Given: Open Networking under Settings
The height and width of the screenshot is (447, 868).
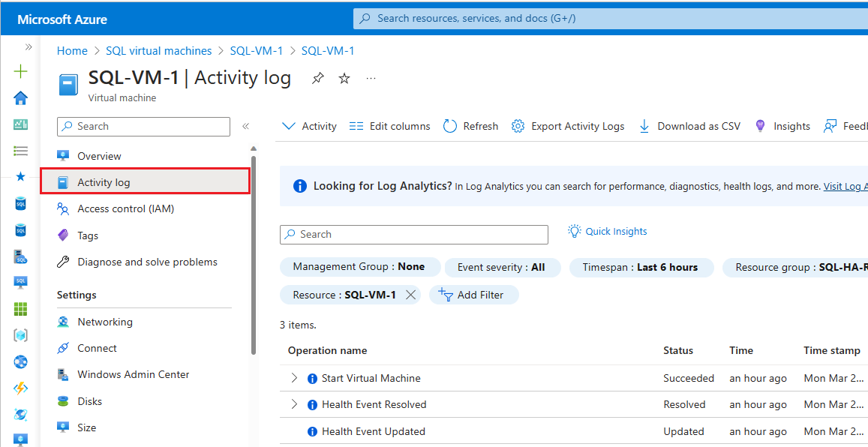Looking at the screenshot, I should pos(104,321).
